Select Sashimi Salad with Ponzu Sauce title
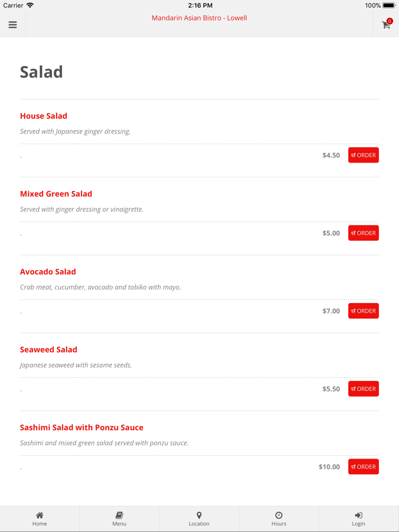Screen dimensions: 399x532 point(81,428)
